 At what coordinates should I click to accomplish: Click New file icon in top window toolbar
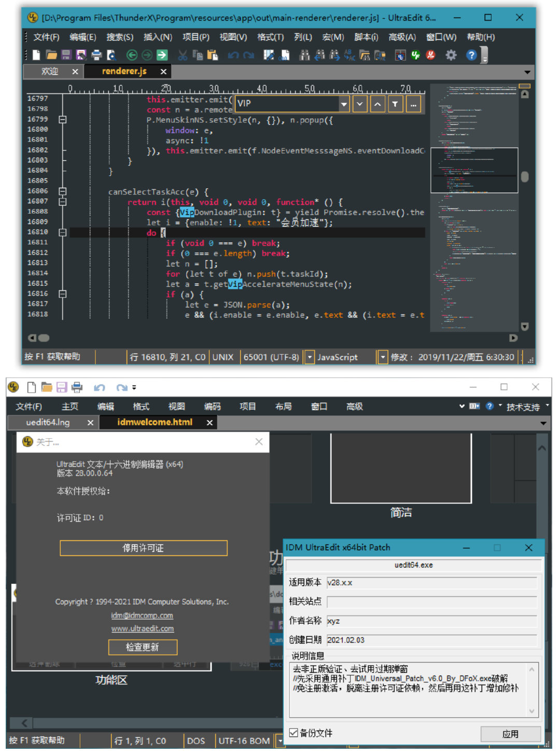pyautogui.click(x=36, y=55)
